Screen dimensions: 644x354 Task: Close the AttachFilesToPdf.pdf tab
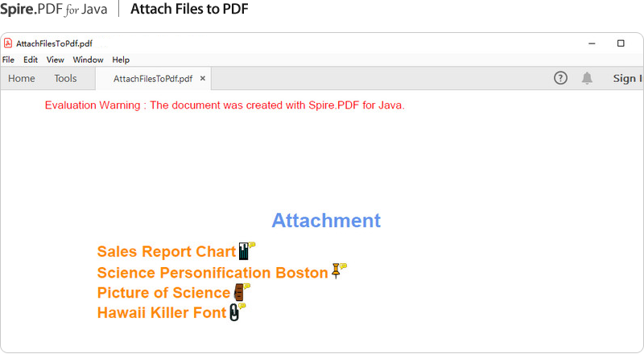tap(203, 79)
